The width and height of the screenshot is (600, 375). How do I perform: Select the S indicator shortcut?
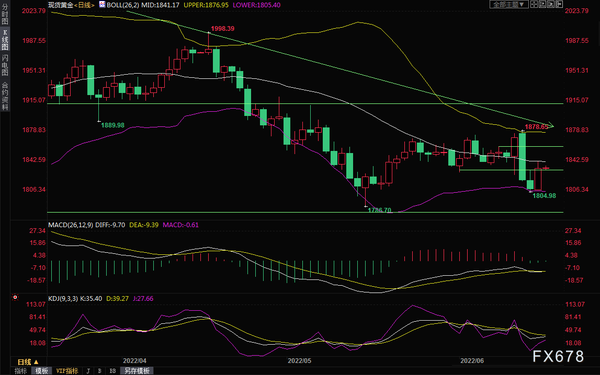click(x=100, y=371)
